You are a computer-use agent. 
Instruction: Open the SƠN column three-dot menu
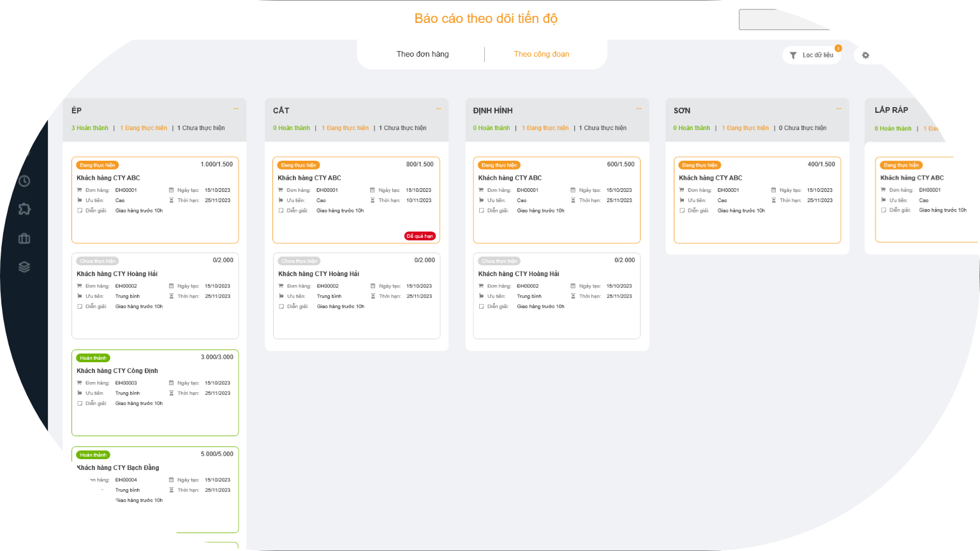(839, 109)
